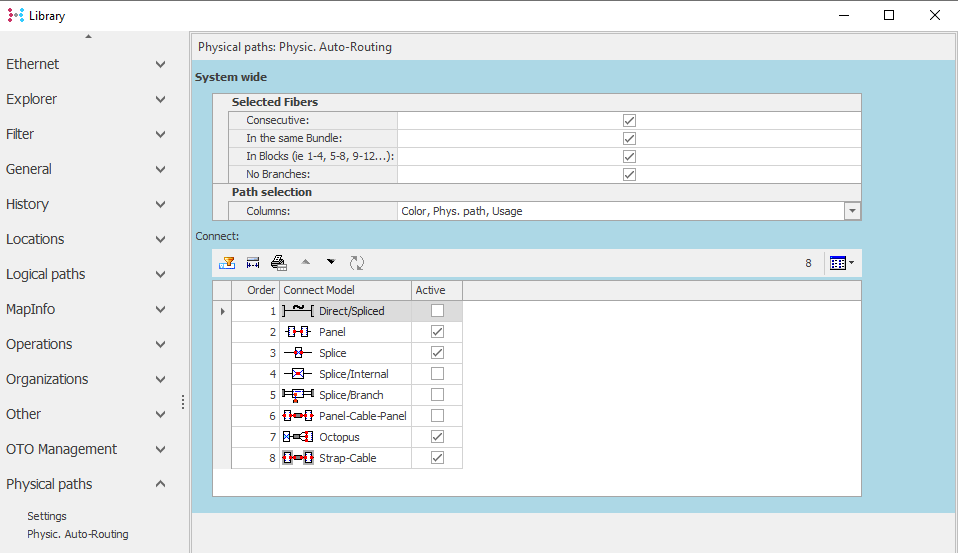
Task: Expand the General section chevron
Action: point(160,169)
